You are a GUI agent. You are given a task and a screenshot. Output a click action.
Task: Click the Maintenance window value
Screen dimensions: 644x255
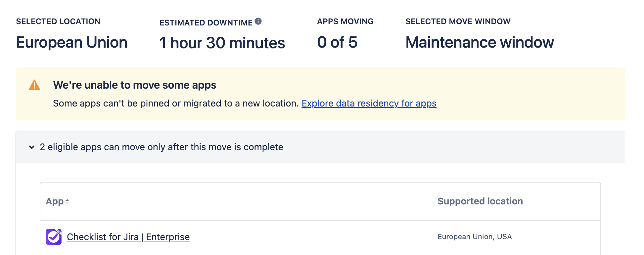(479, 42)
